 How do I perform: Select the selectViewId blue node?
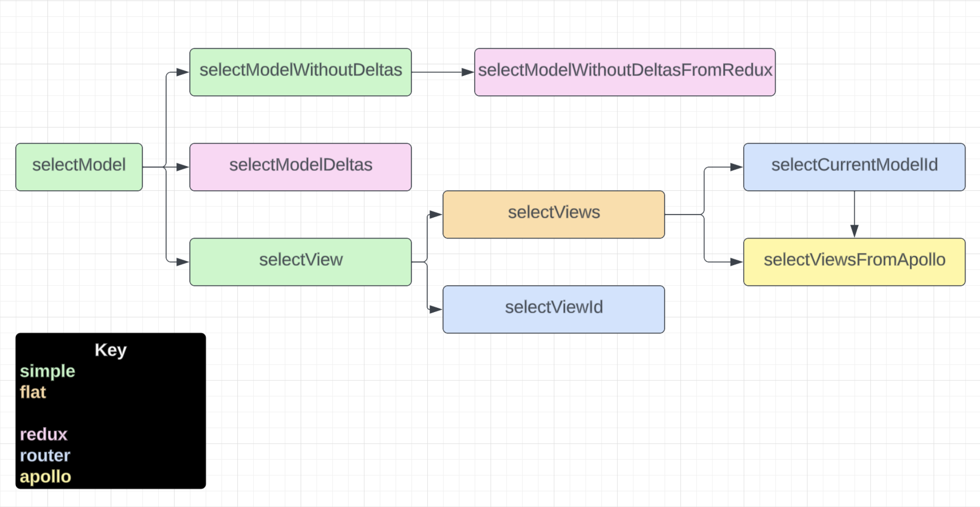coord(554,309)
